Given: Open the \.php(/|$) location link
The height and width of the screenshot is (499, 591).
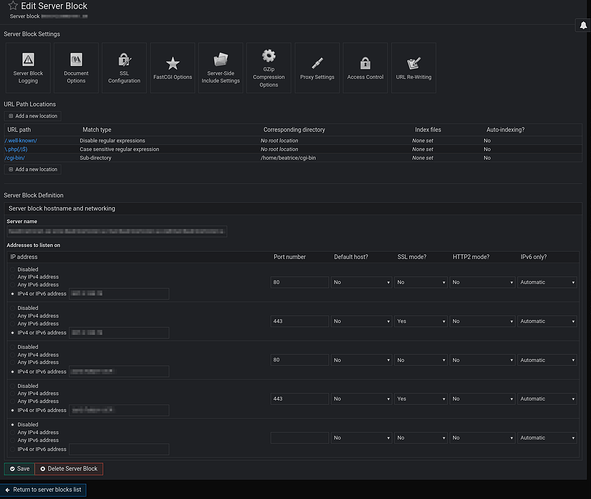Looking at the screenshot, I should click(16, 149).
